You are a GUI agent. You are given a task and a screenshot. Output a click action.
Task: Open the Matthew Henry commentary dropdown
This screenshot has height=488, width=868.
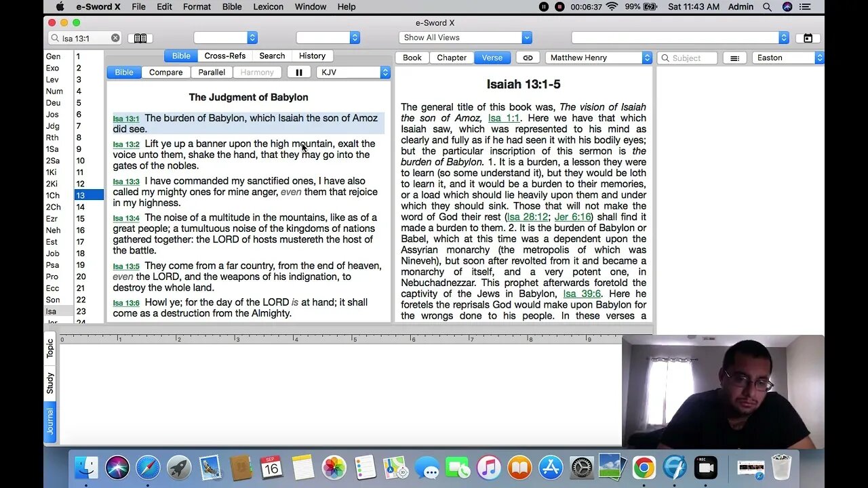point(598,58)
